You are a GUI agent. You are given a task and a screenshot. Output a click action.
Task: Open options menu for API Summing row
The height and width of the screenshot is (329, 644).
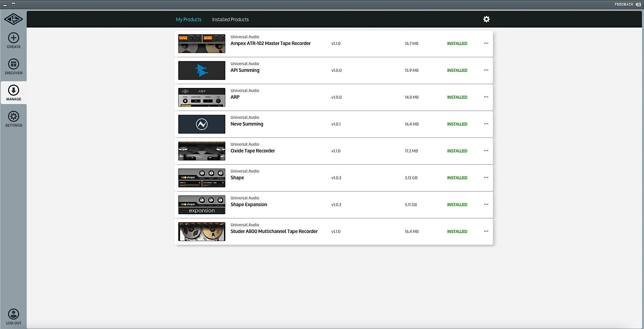click(x=486, y=70)
